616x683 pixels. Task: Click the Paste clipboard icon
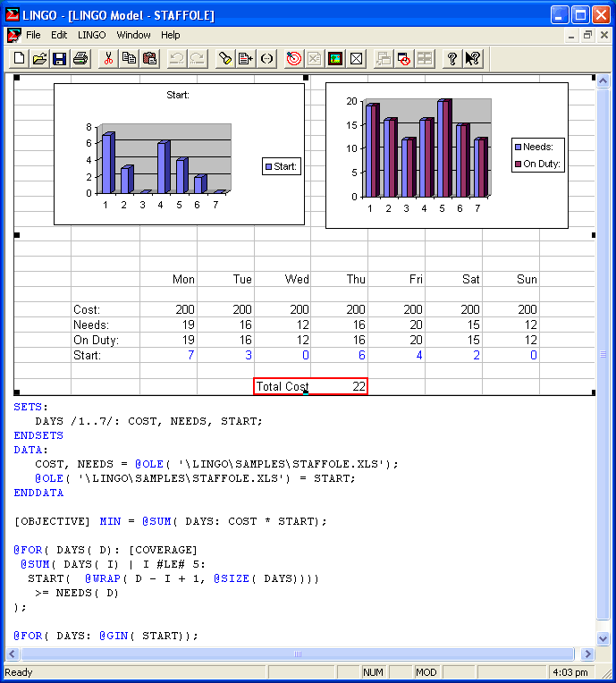(x=149, y=59)
